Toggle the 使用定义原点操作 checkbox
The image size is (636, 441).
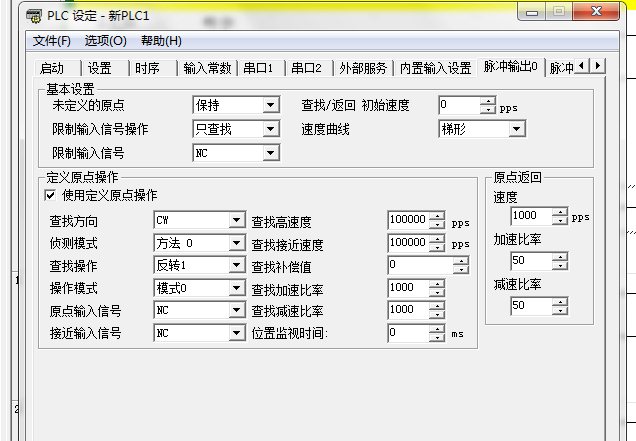52,196
